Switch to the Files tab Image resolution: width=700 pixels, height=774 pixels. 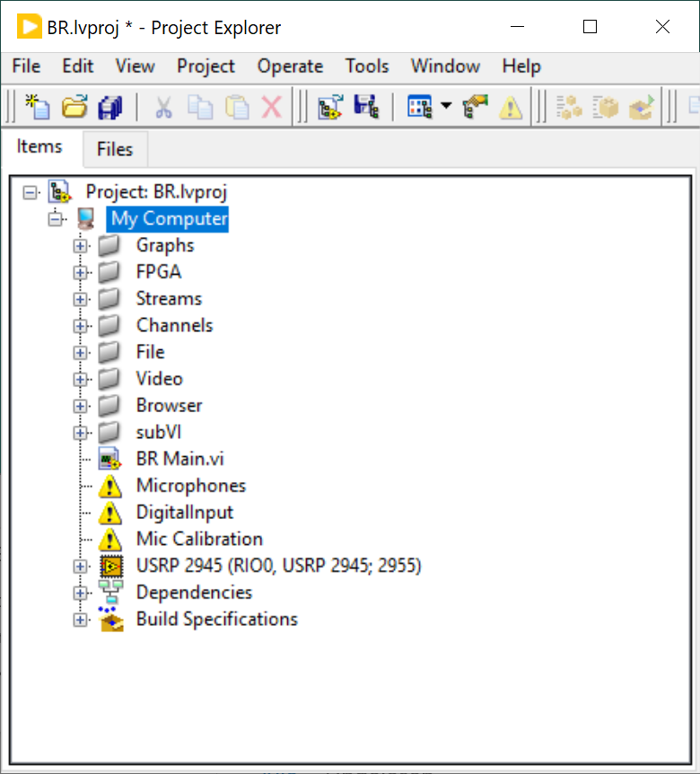point(115,150)
